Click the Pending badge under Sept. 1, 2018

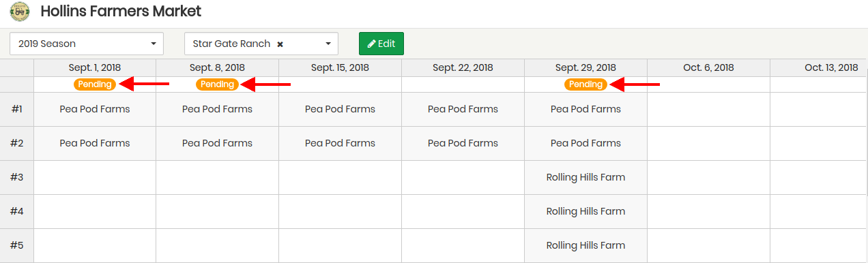[95, 84]
